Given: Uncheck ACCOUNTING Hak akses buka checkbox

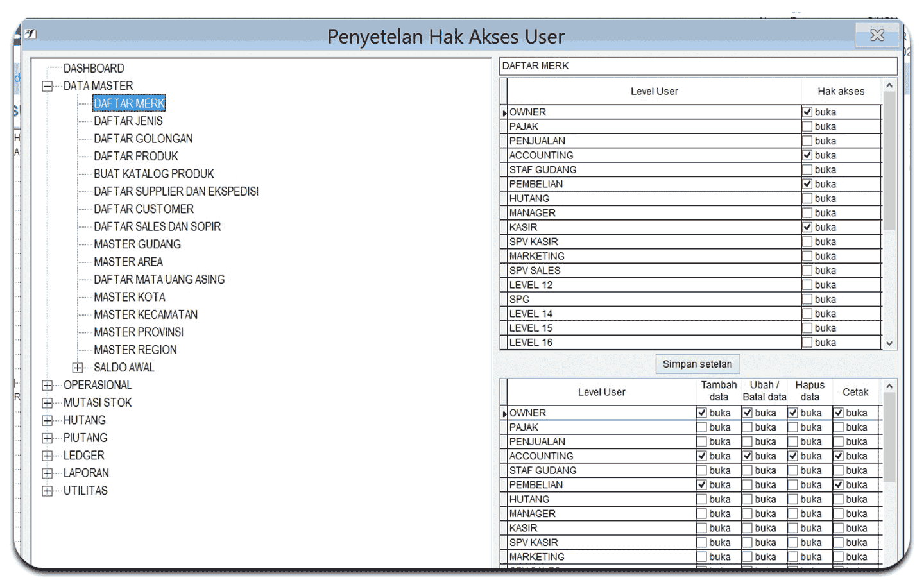Looking at the screenshot, I should point(807,156).
